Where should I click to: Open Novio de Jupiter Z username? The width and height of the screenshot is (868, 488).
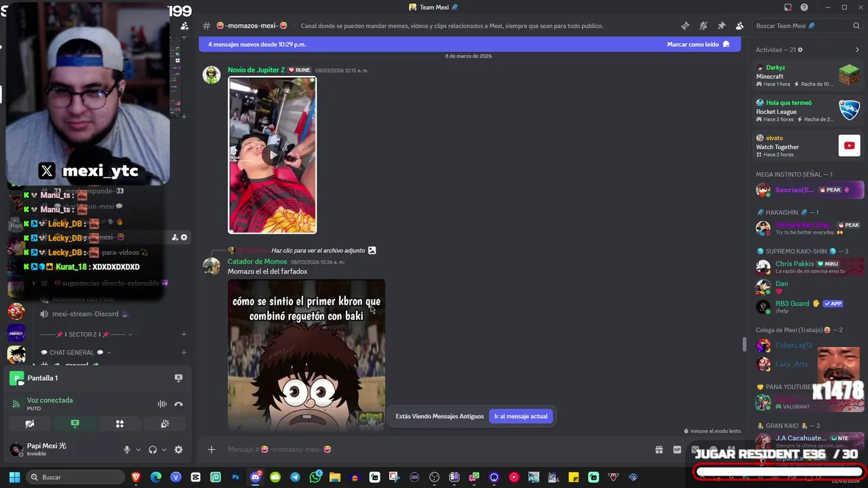point(256,70)
